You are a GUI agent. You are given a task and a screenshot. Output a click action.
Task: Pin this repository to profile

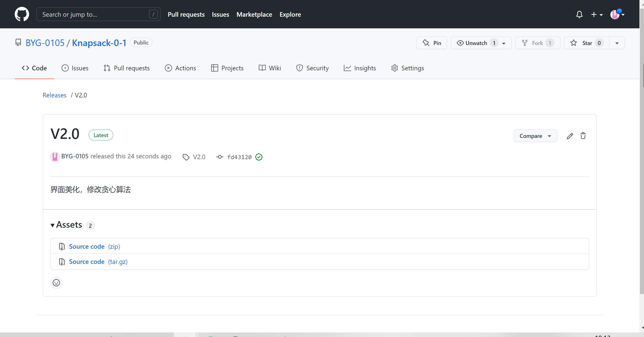[432, 43]
